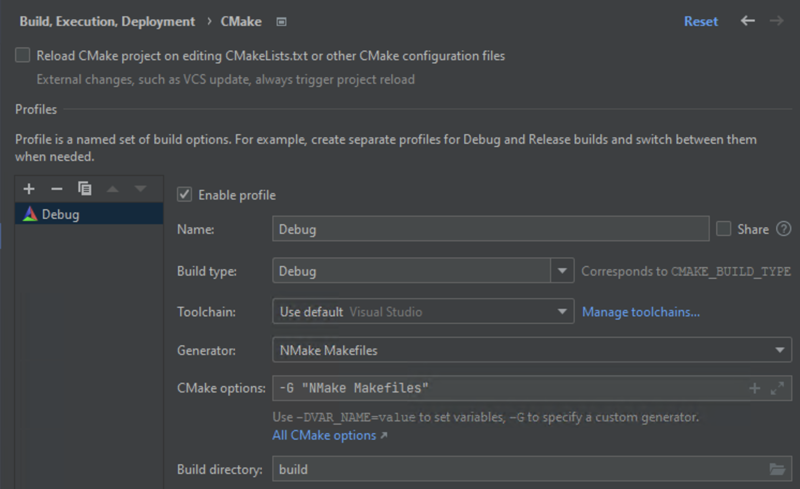This screenshot has width=800, height=489.
Task: Click the profile Name text field
Action: coord(490,230)
